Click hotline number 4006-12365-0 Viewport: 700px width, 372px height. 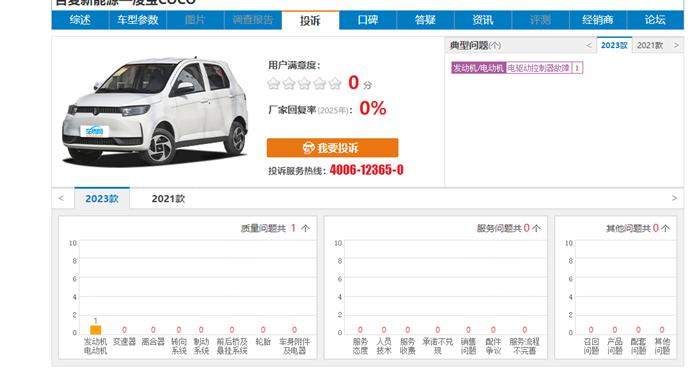click(x=367, y=170)
